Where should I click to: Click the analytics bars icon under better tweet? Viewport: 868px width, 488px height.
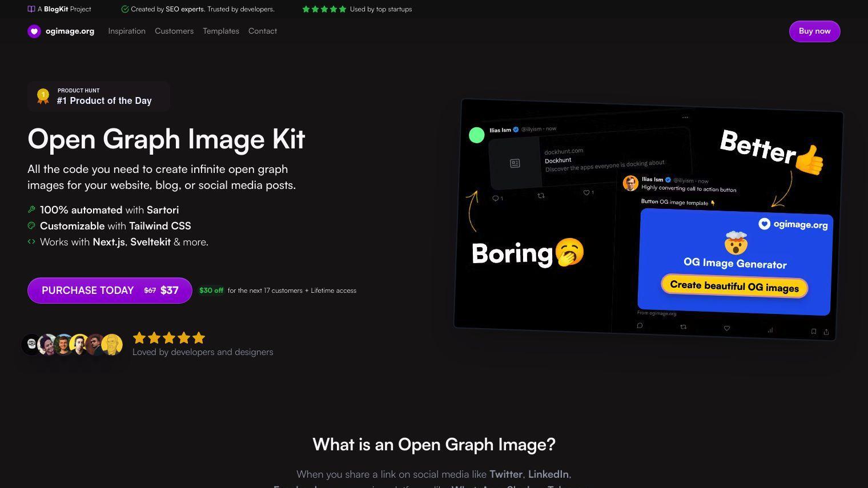tap(770, 330)
